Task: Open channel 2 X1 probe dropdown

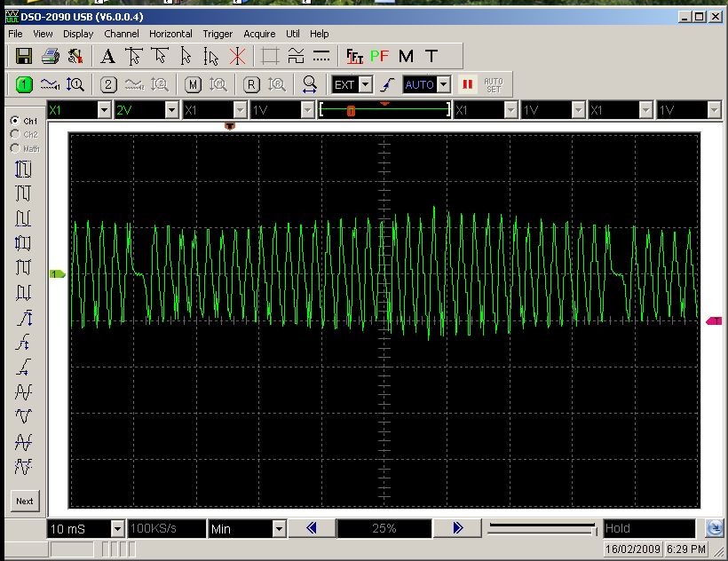Action: (240, 110)
